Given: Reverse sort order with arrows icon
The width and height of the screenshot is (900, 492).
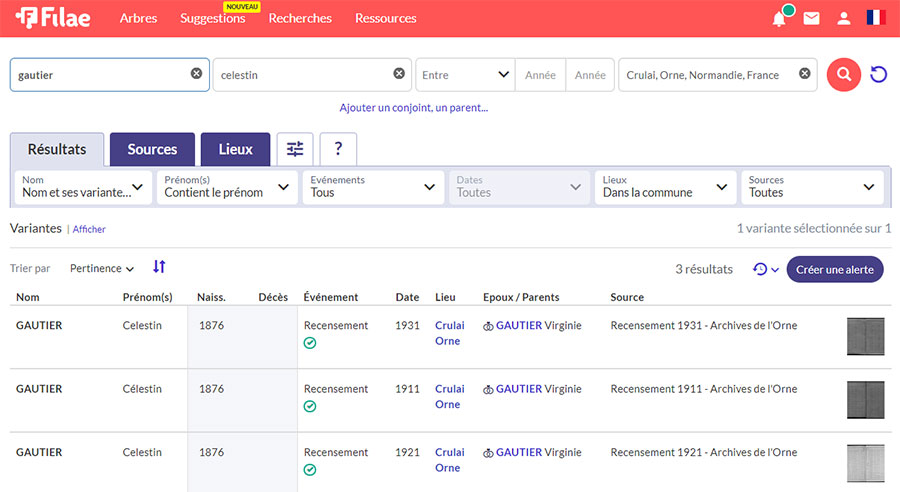Looking at the screenshot, I should point(159,267).
